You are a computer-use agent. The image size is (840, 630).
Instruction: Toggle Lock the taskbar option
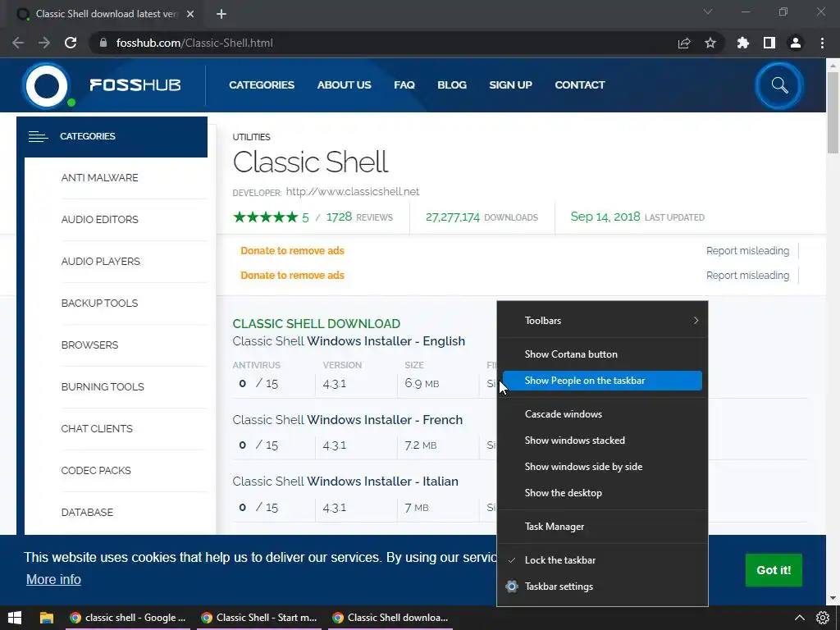click(x=602, y=559)
